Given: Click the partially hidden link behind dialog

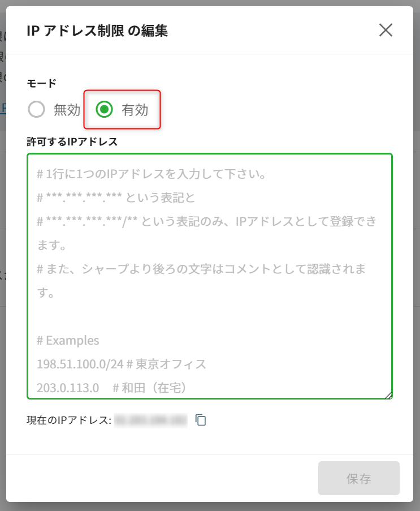Looking at the screenshot, I should (3, 109).
